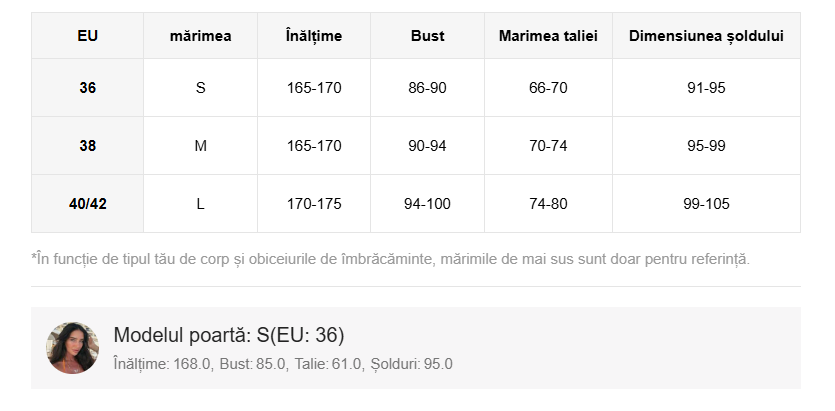Viewport: 835px width, 411px height.
Task: Click waist value 70-74
Action: point(548,146)
